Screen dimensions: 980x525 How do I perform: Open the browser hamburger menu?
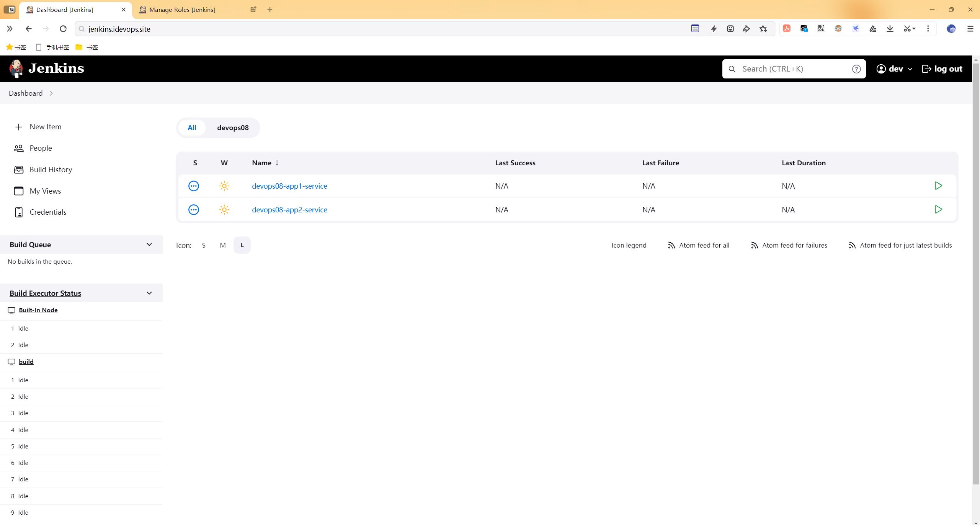tap(970, 29)
